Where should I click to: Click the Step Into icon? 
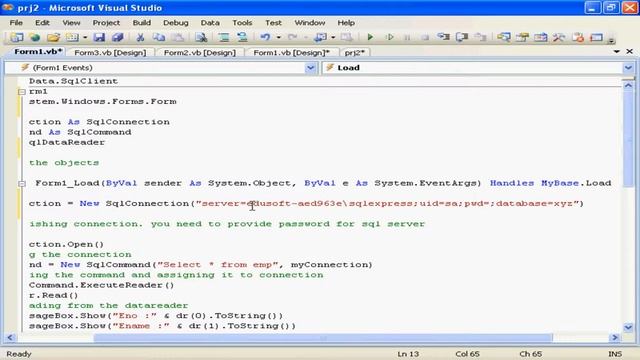(x=443, y=38)
